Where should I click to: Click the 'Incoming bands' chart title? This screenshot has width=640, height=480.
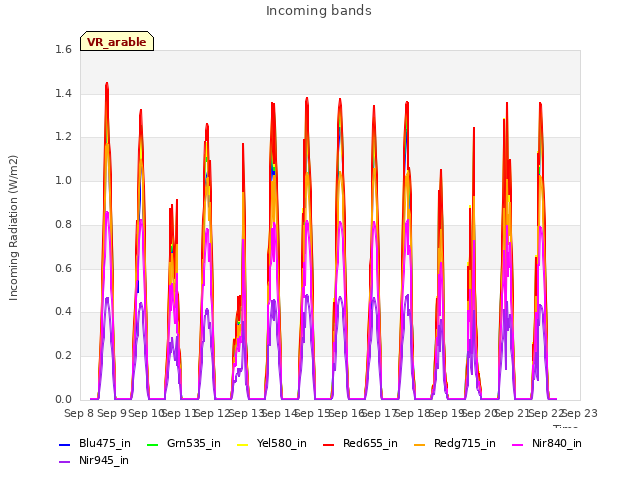(319, 11)
